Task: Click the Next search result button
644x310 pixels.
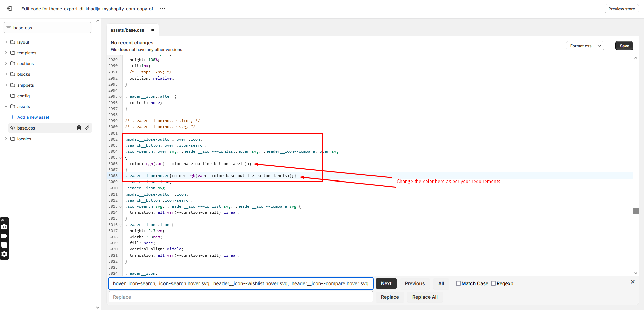Action: 386,283
